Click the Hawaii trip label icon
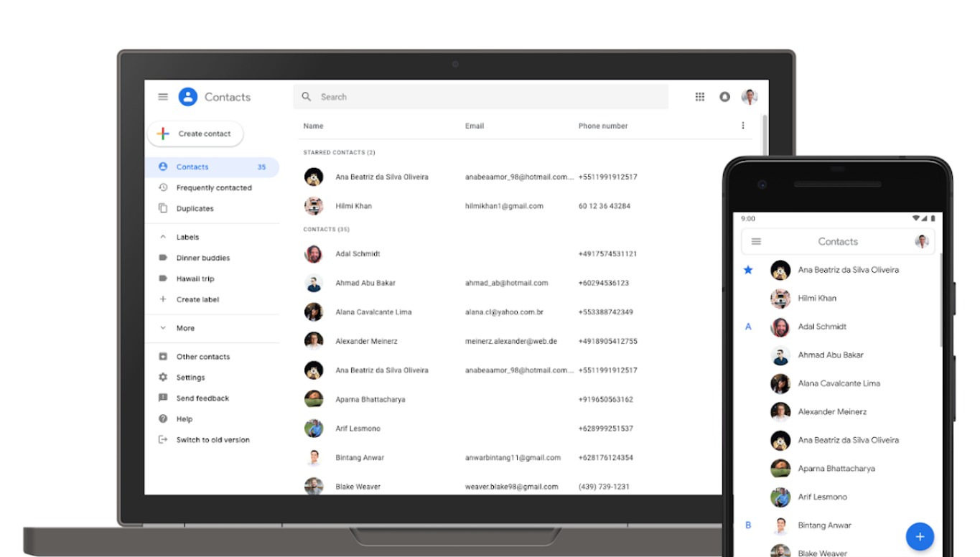This screenshot has width=980, height=557. pos(163,278)
